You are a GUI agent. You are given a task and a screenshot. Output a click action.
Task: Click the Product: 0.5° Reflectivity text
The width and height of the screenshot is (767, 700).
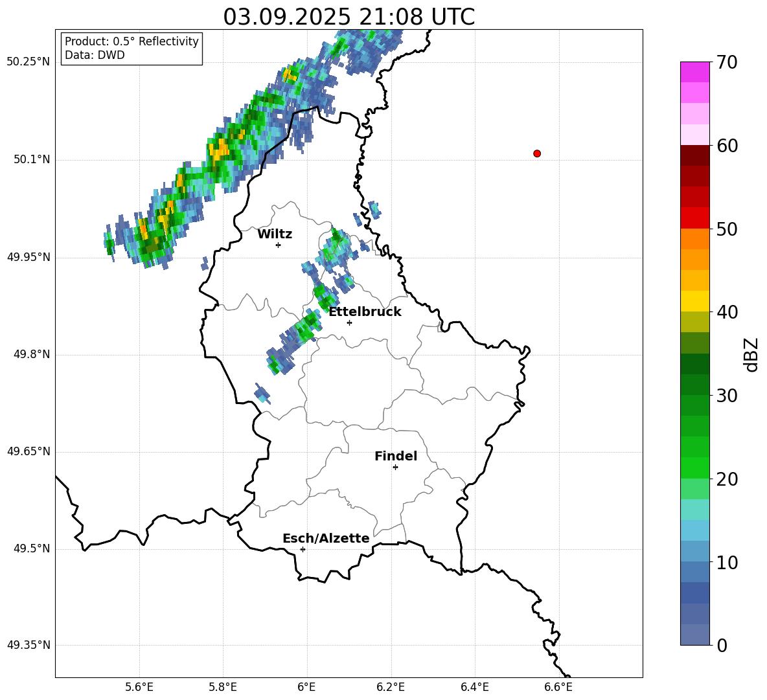(x=132, y=41)
